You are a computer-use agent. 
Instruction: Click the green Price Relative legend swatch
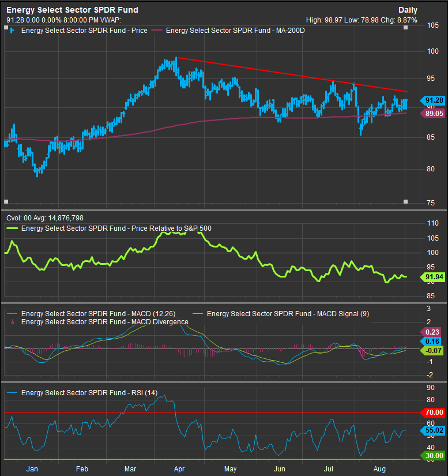[x=12, y=228]
